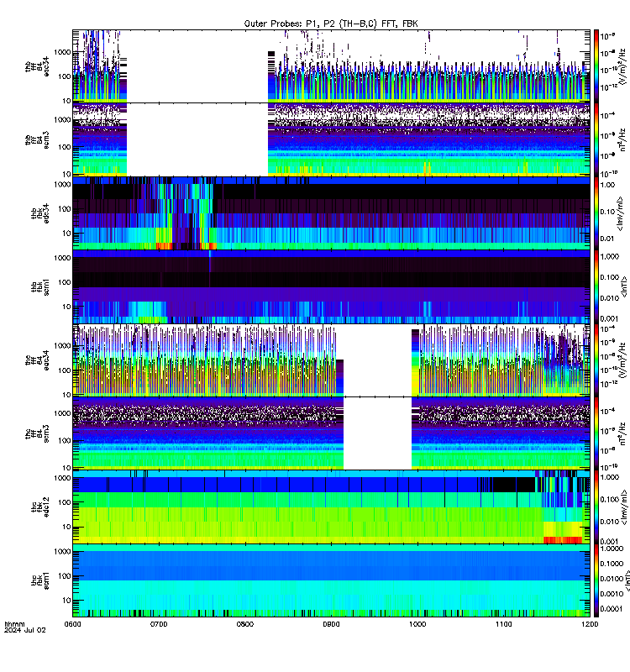Click the 1100 time axis label
Screen dimensions: 630x672
[x=503, y=624]
